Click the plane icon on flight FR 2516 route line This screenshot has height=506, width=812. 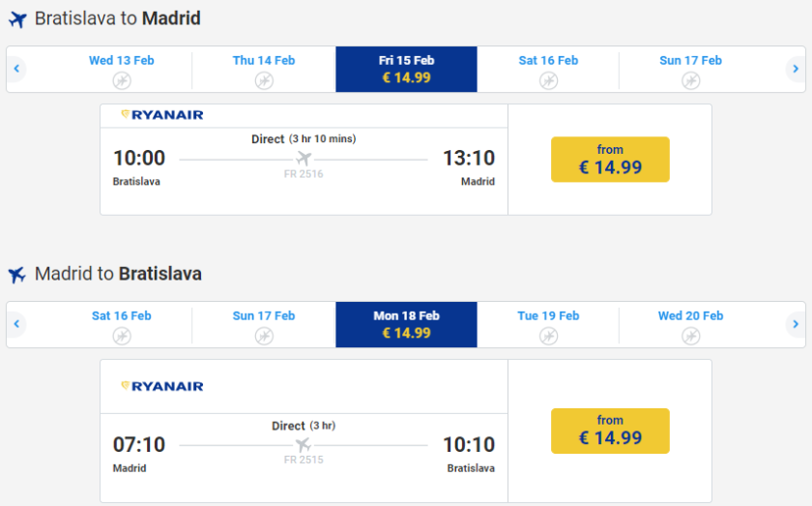tap(304, 159)
